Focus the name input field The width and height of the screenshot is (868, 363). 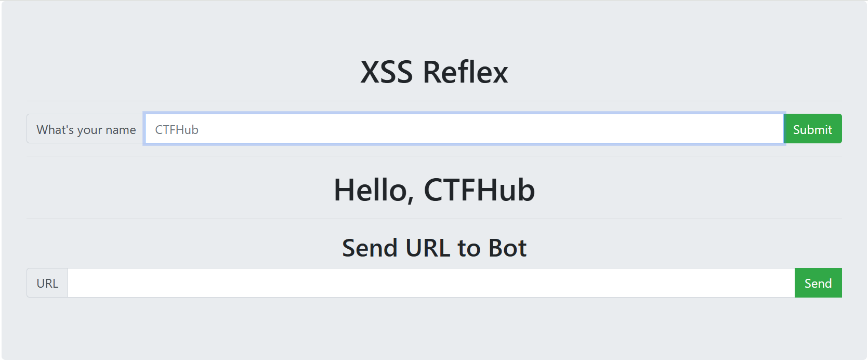[464, 129]
